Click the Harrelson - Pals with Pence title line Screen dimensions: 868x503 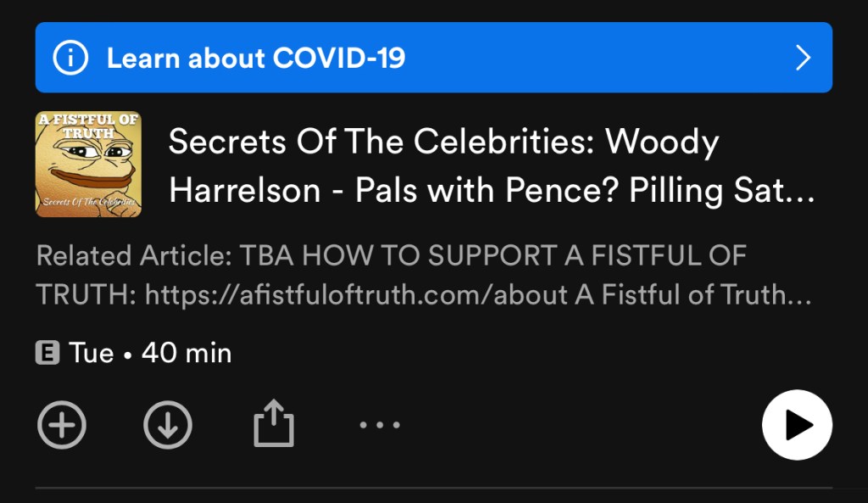coord(393,191)
